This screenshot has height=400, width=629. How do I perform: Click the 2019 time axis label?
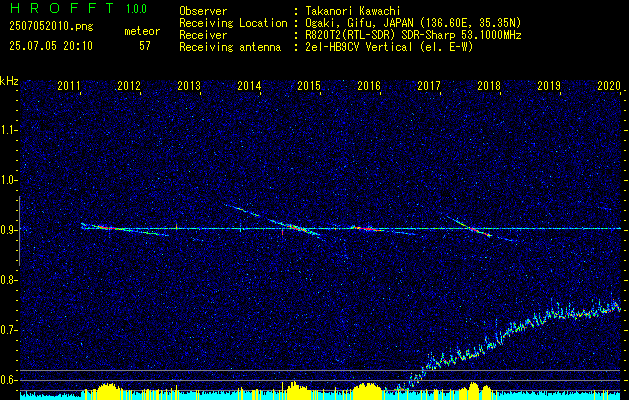click(x=549, y=86)
